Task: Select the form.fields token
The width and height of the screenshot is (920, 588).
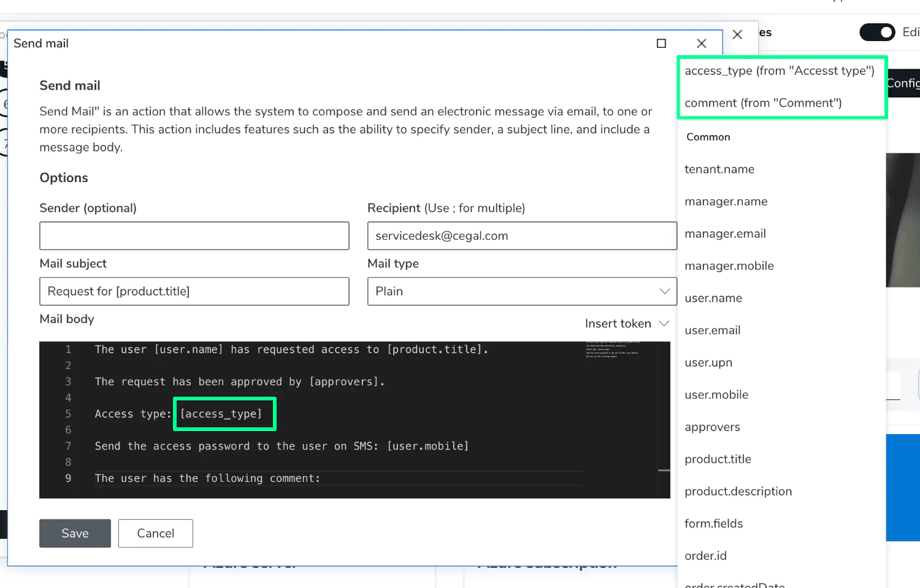Action: (x=713, y=523)
